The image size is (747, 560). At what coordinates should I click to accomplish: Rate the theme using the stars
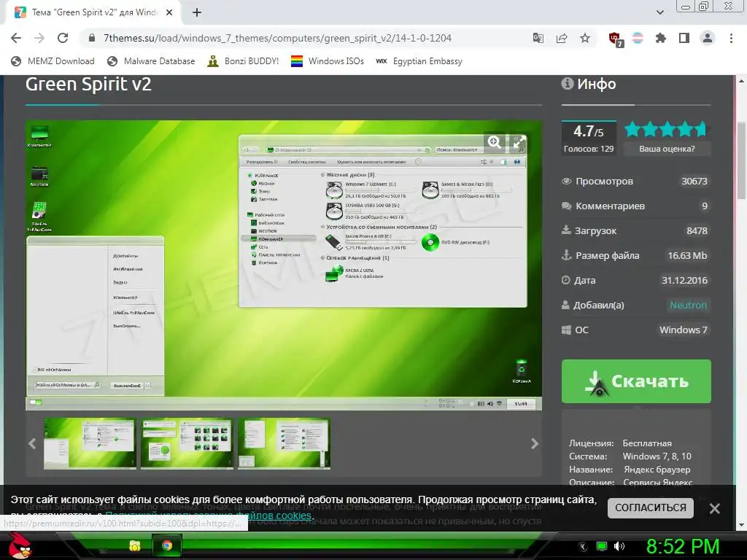665,129
